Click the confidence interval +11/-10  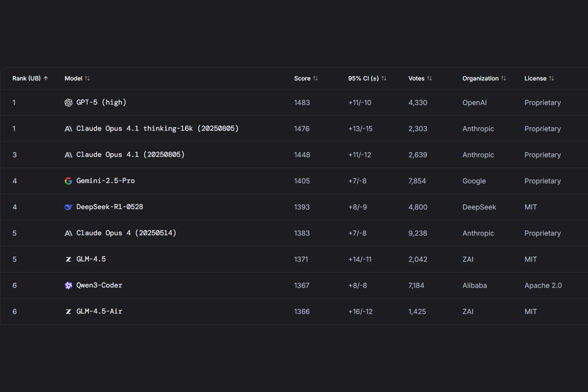point(359,103)
